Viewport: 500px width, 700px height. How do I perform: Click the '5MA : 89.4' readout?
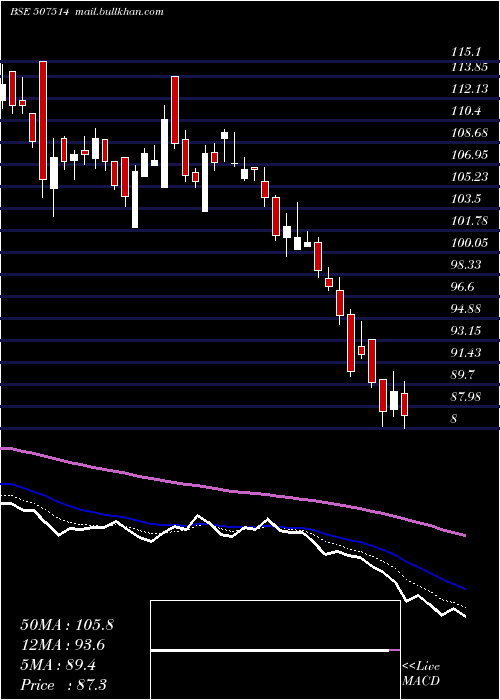[58, 665]
